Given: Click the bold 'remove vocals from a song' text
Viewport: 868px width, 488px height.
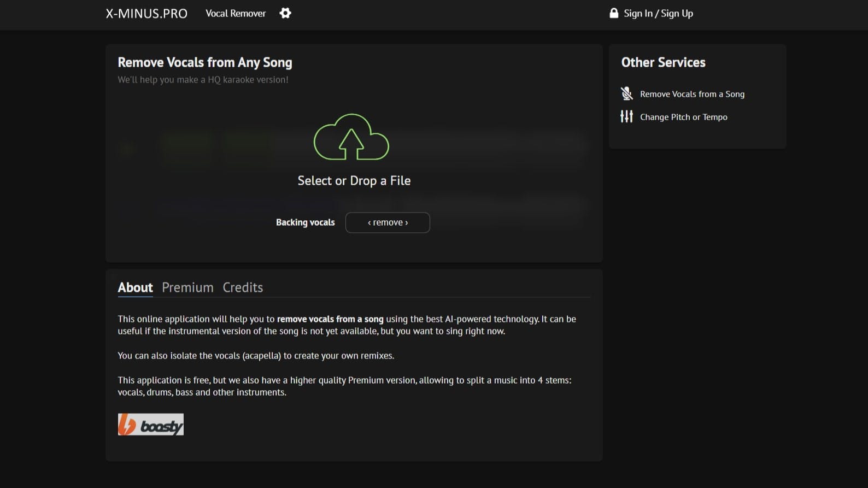Looking at the screenshot, I should tap(330, 319).
